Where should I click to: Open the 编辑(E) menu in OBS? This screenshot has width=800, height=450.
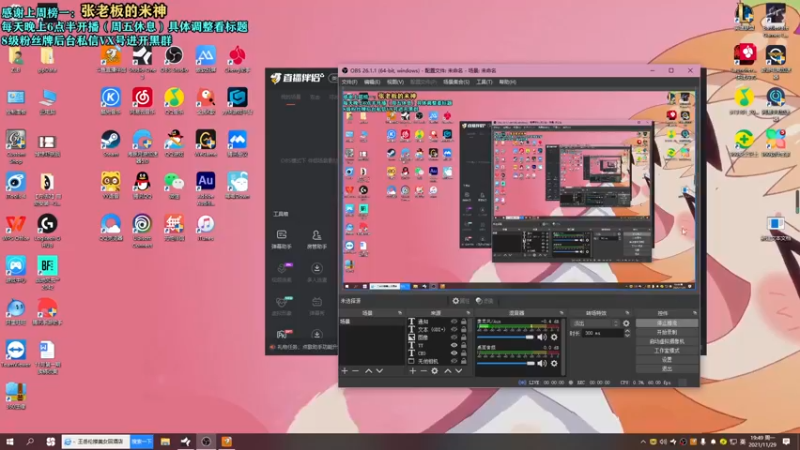coord(372,82)
